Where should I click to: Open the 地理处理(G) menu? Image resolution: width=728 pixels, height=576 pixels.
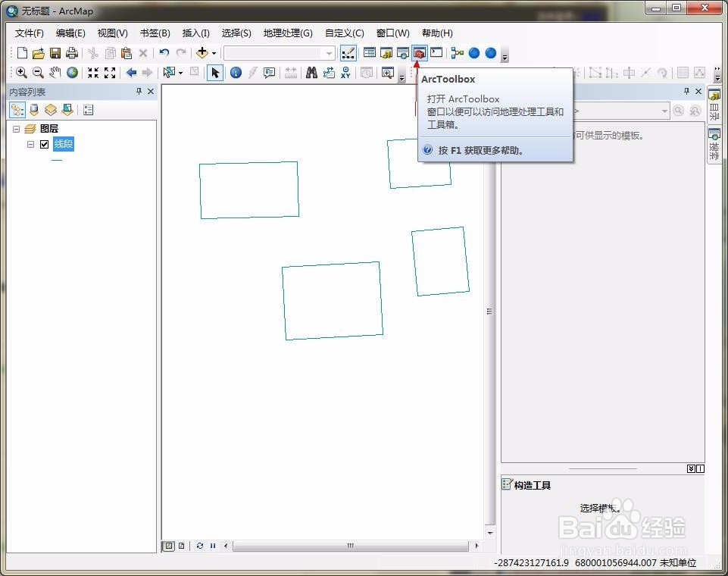click(288, 33)
